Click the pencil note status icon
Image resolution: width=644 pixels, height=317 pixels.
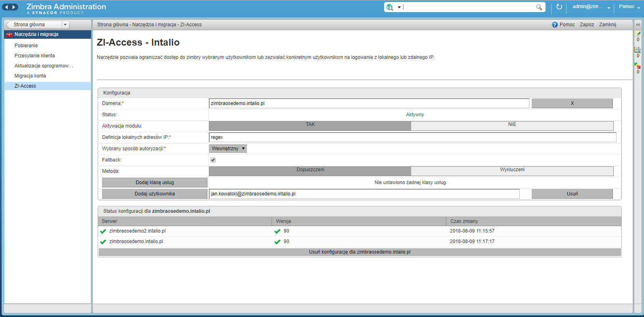638,34
